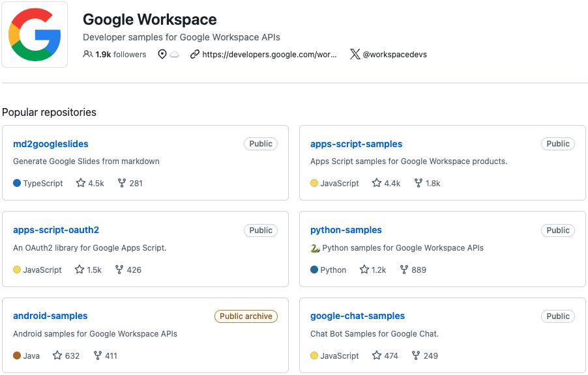Screen dimensions: 588x375
Task: Open the python-samples repository
Action: pyautogui.click(x=345, y=230)
